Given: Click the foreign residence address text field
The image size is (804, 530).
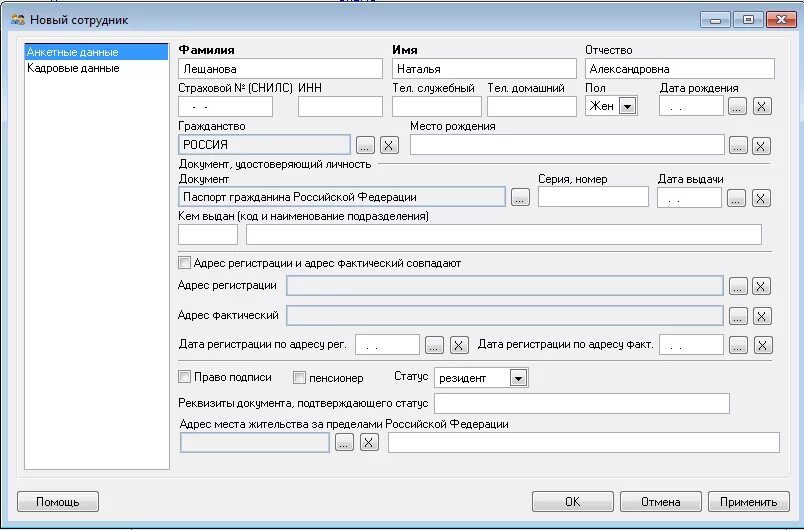Looking at the screenshot, I should coord(584,442).
